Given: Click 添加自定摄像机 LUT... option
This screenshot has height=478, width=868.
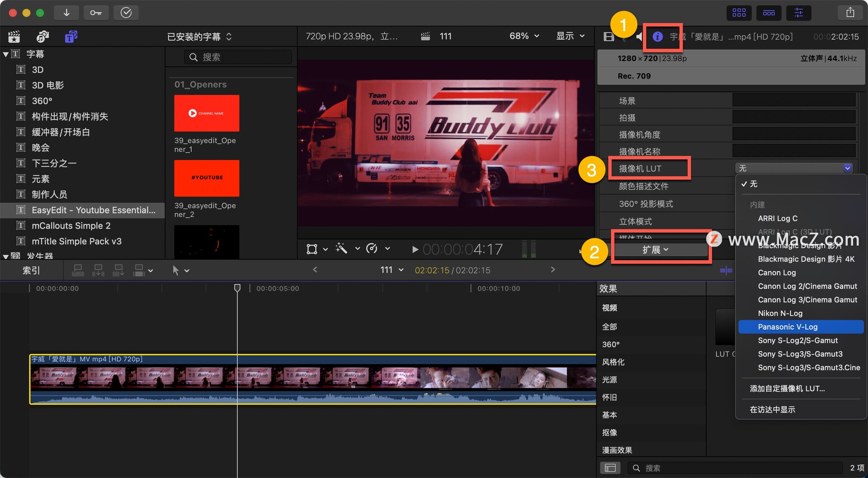Looking at the screenshot, I should [787, 388].
